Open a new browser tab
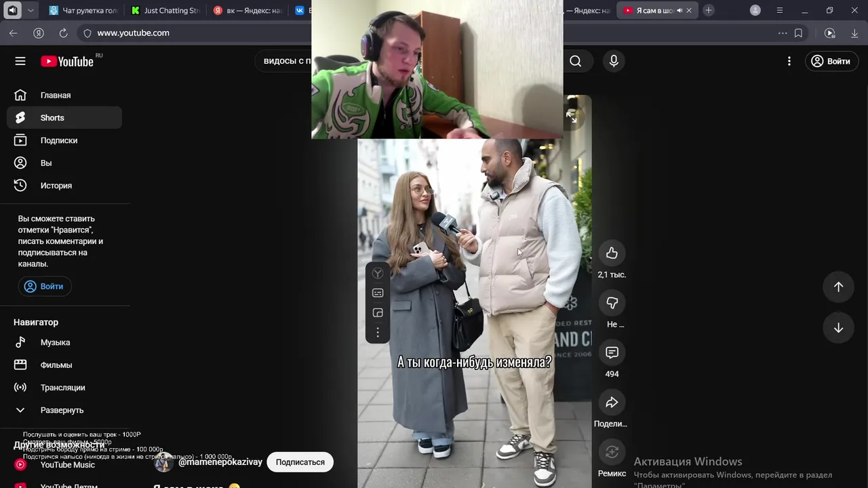 coord(709,10)
